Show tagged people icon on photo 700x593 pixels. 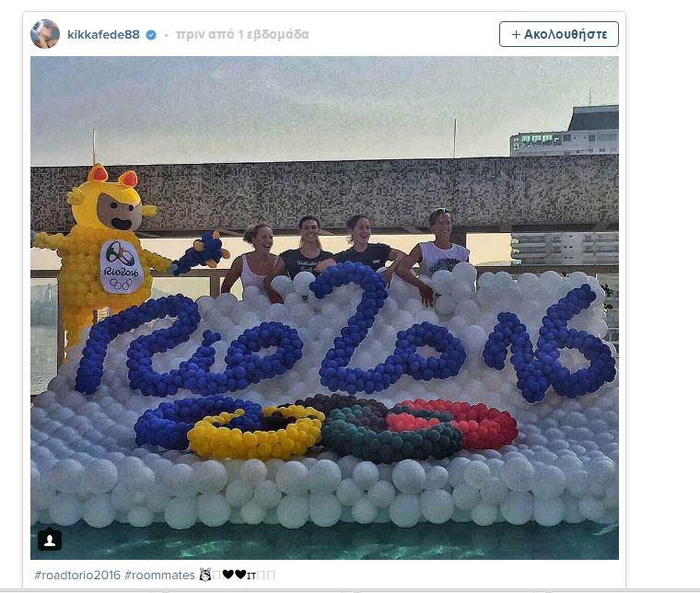(x=50, y=541)
